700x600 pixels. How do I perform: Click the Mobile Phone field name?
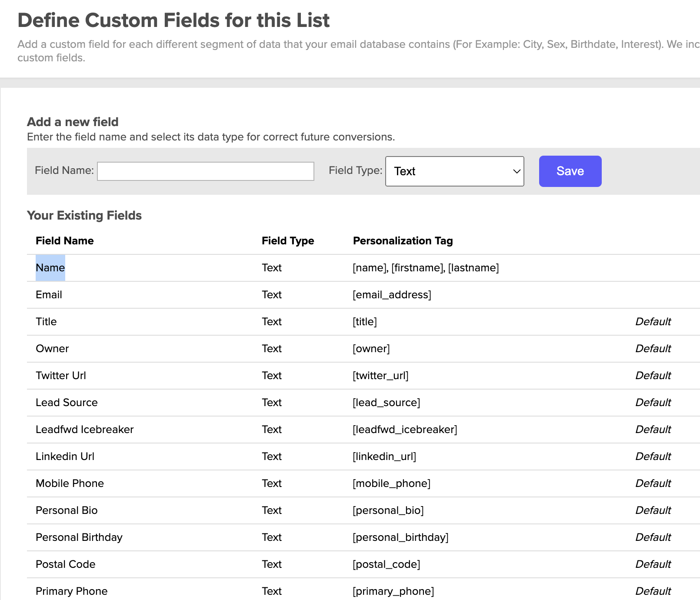70,483
